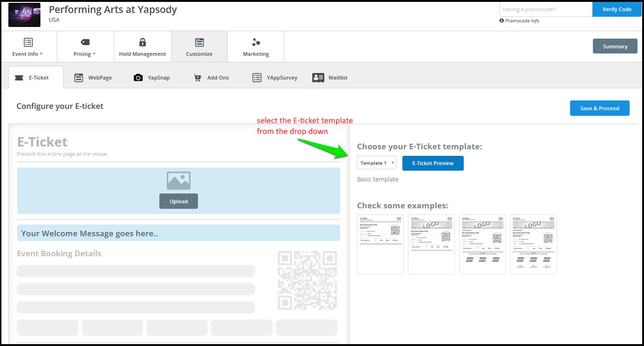Open the Waitlist tab
The width and height of the screenshot is (644, 346).
point(330,78)
